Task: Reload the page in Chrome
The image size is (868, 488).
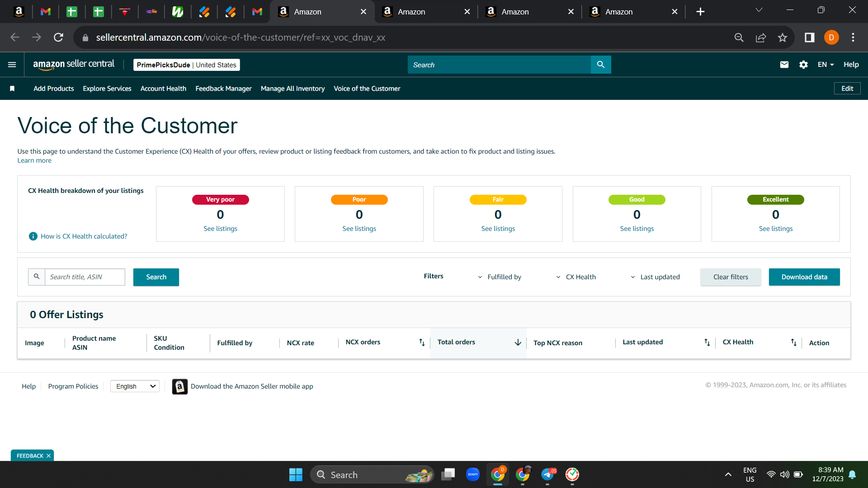Action: [x=58, y=38]
